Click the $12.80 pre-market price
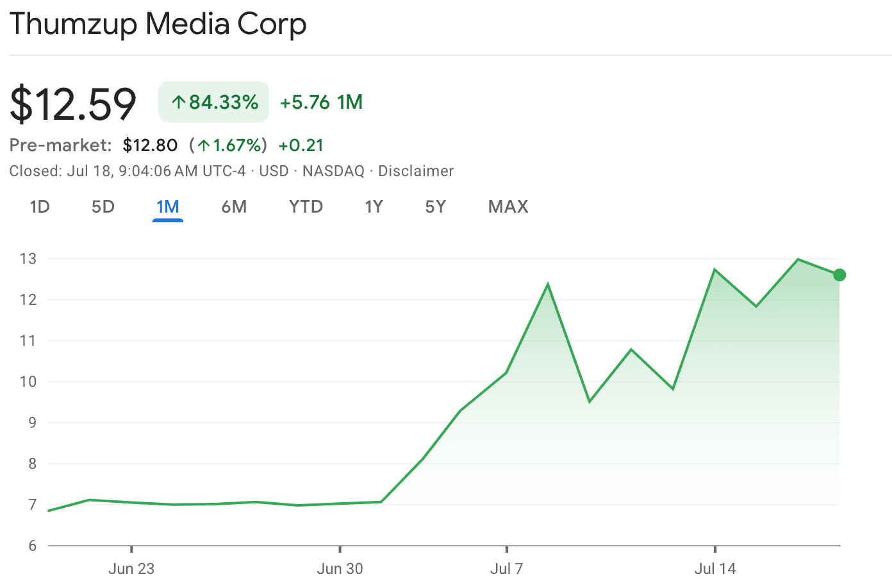Image resolution: width=892 pixels, height=588 pixels. (150, 145)
